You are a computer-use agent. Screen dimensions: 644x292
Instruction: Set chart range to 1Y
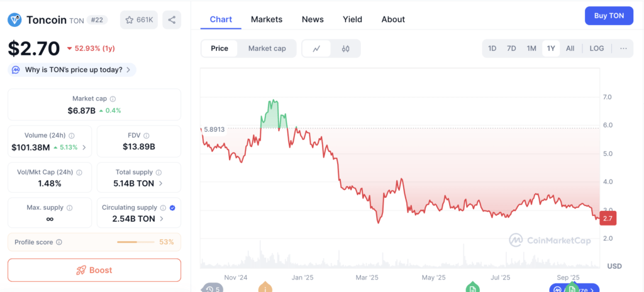click(x=551, y=48)
